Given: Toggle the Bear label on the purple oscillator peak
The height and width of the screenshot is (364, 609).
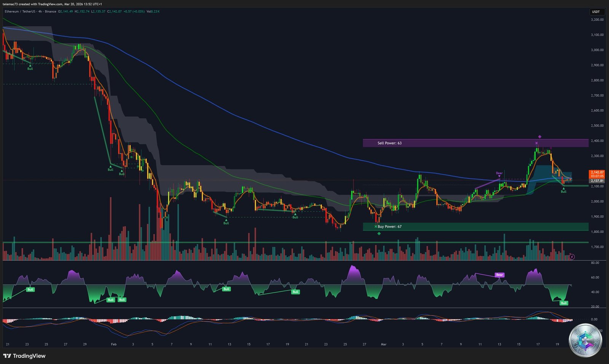Looking at the screenshot, I should 499,275.
